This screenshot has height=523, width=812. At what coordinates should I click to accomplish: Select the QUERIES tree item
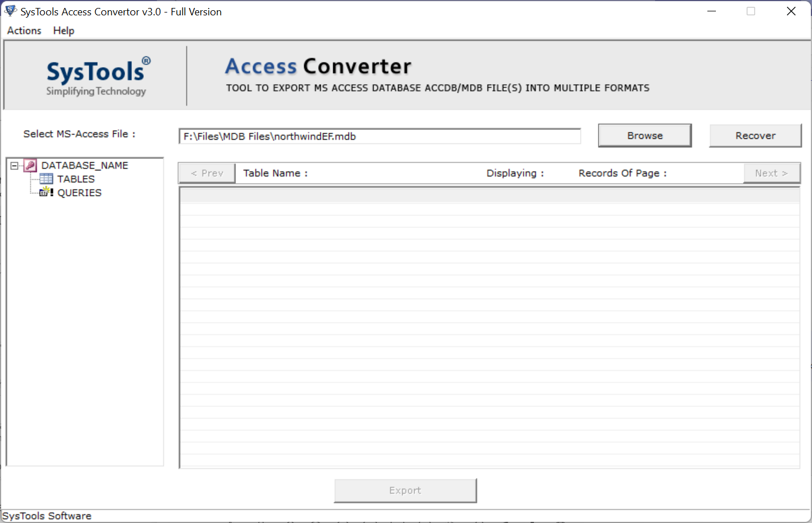tap(79, 193)
